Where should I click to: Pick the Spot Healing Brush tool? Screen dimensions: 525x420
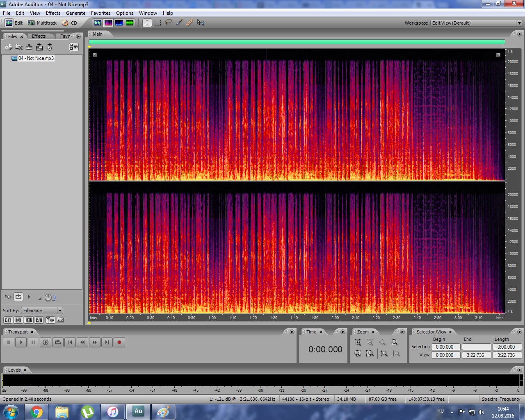pyautogui.click(x=189, y=23)
